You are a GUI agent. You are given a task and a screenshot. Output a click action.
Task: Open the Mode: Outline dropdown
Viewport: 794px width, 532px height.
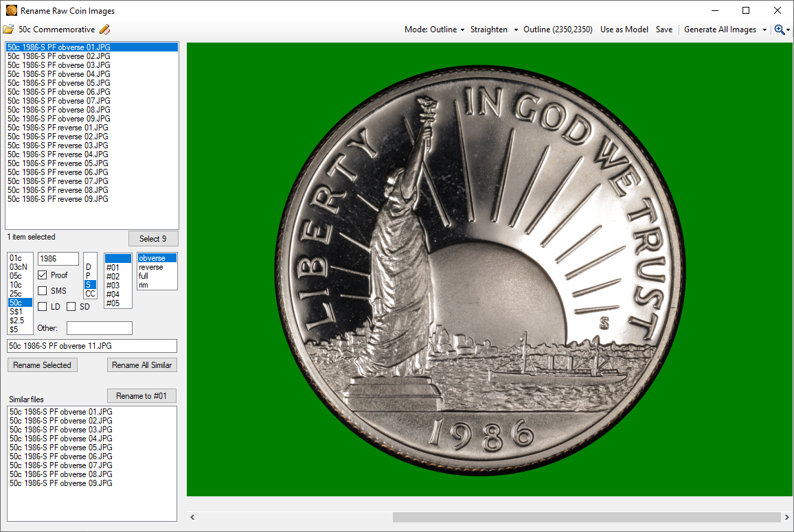point(434,30)
